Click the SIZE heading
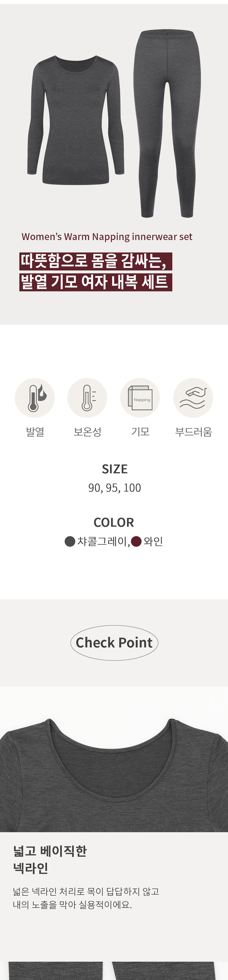 point(114,469)
